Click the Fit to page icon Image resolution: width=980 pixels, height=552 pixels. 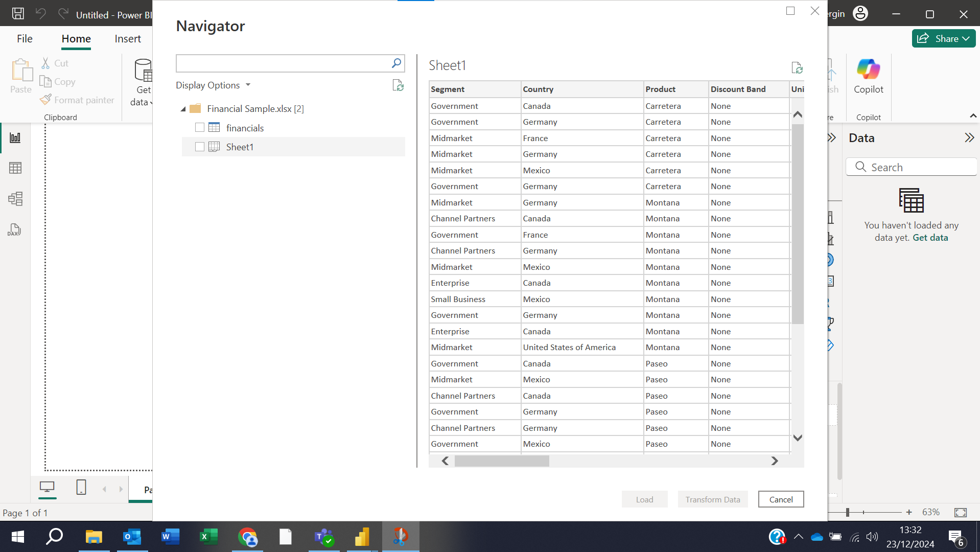coord(961,512)
